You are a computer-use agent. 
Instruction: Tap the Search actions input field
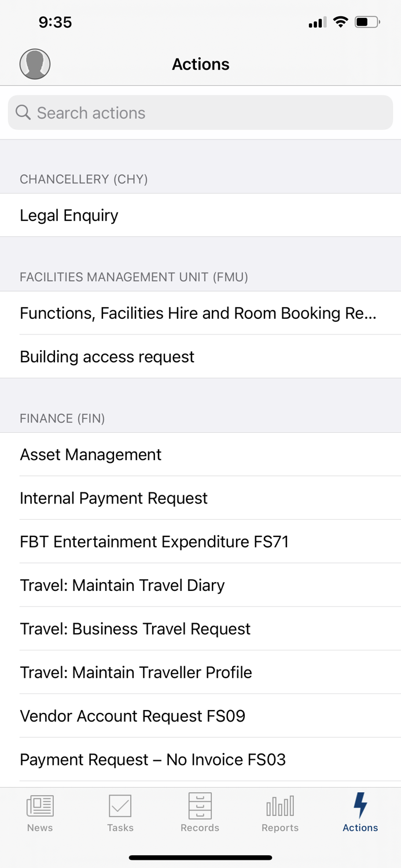200,112
